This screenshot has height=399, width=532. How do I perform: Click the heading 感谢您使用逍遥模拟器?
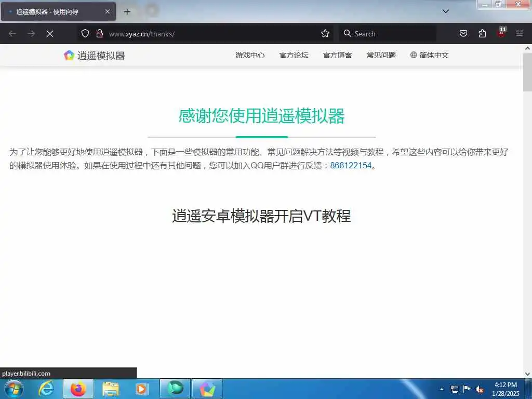(x=262, y=116)
